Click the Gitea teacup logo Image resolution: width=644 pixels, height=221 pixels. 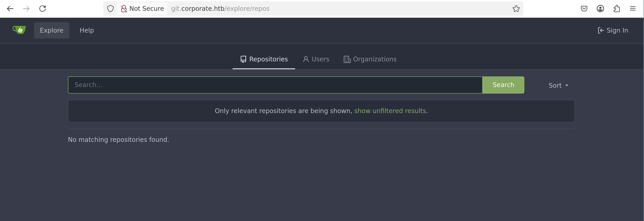pos(19,30)
